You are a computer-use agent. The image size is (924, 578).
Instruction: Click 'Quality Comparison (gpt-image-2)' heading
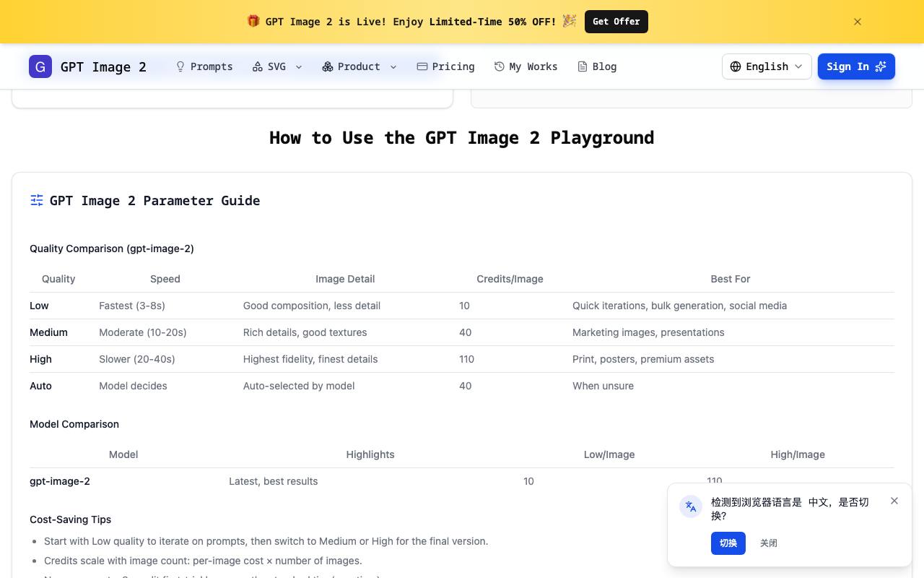112,249
